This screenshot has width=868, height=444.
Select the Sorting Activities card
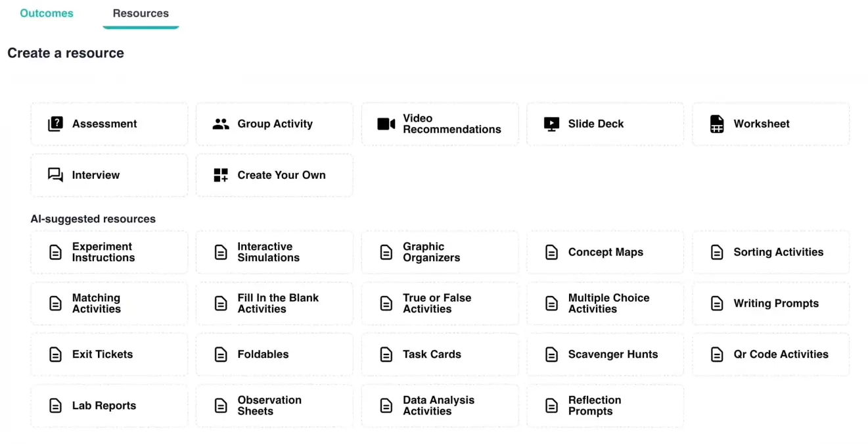[770, 252]
